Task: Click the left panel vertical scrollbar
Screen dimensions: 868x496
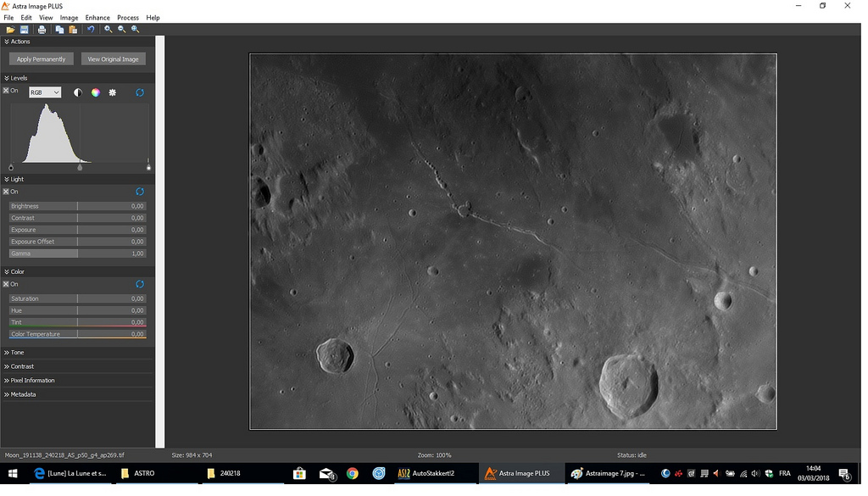Action: pyautogui.click(x=160, y=242)
